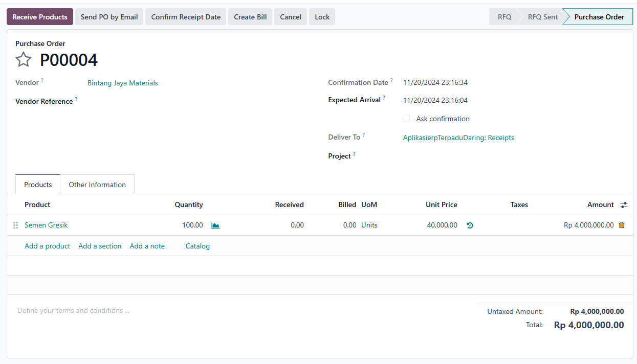This screenshot has height=364, width=637.
Task: Click the P00004 order number title
Action: pyautogui.click(x=69, y=60)
